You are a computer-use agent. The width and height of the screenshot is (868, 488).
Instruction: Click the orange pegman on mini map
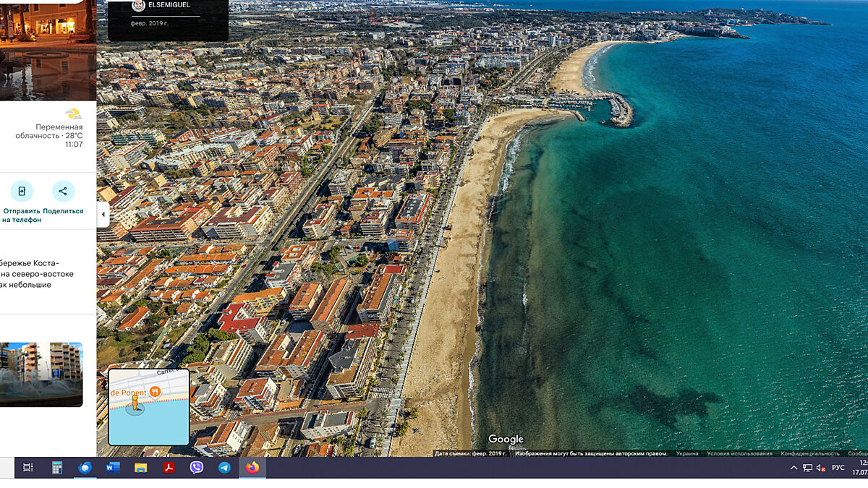135,403
